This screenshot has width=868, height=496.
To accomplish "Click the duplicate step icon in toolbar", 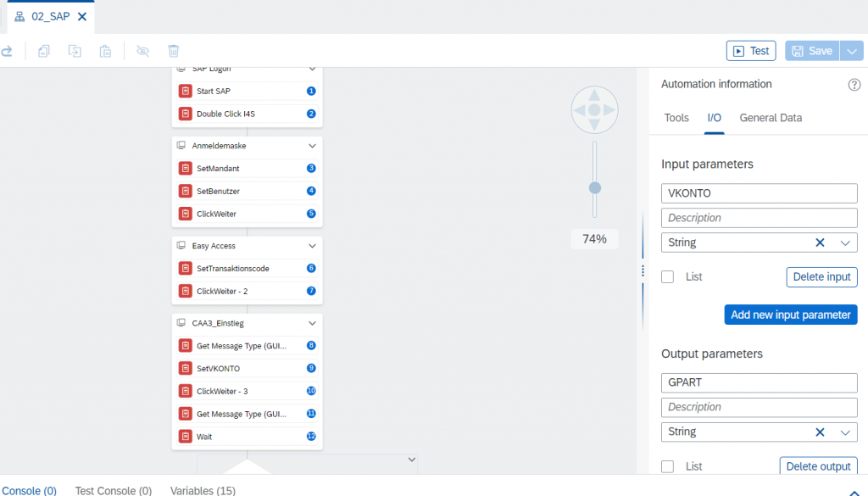I will 75,52.
